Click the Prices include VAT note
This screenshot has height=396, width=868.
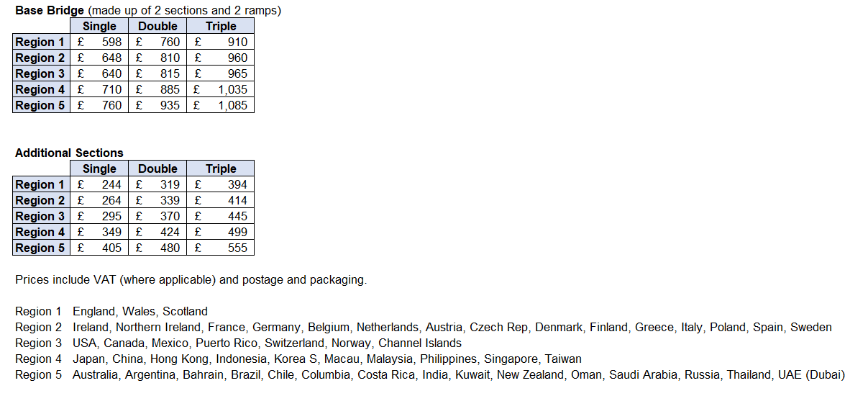point(191,279)
